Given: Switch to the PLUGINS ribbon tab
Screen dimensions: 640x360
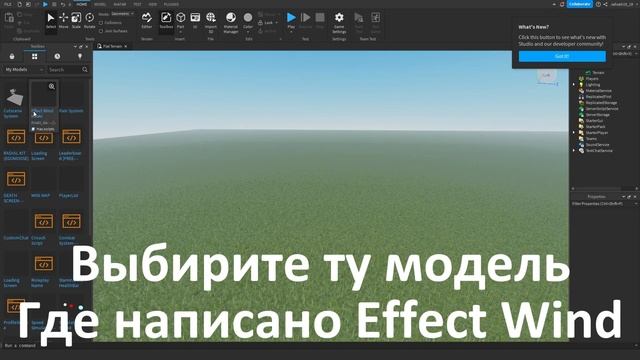Looking at the screenshot, I should tap(171, 4).
